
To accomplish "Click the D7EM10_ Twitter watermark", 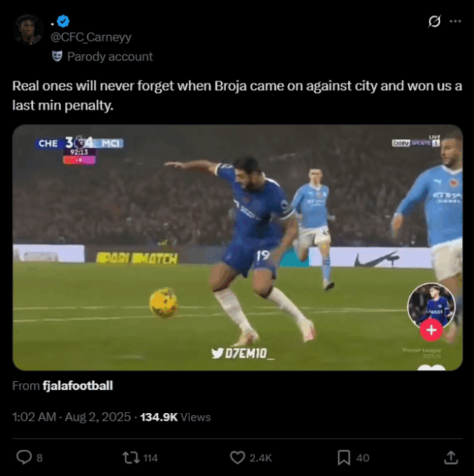I will pyautogui.click(x=243, y=353).
